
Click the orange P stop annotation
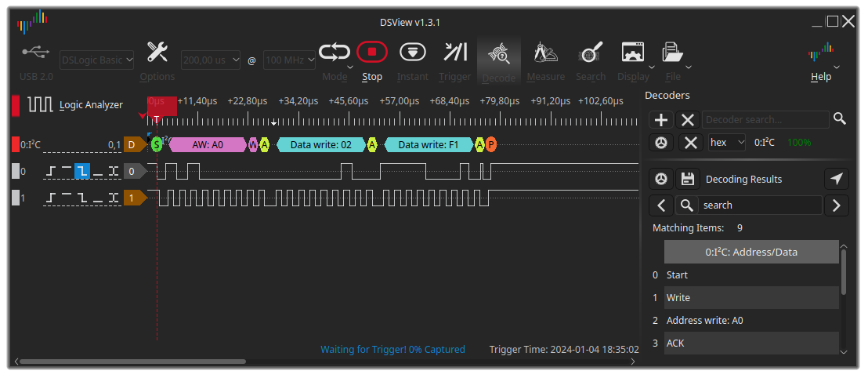pos(490,144)
